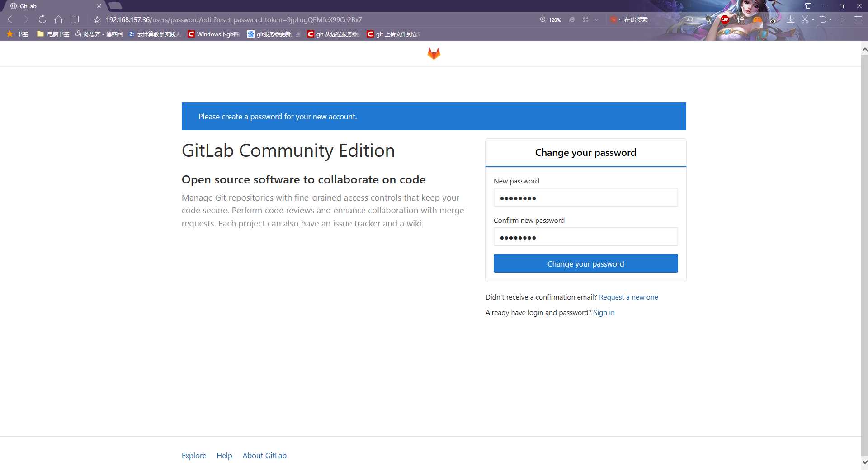Click 'Open source software to collaborate' heading
This screenshot has height=470, width=868.
click(x=303, y=179)
